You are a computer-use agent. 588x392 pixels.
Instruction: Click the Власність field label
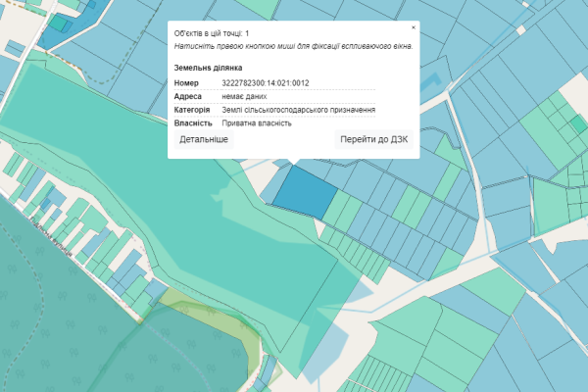click(193, 124)
